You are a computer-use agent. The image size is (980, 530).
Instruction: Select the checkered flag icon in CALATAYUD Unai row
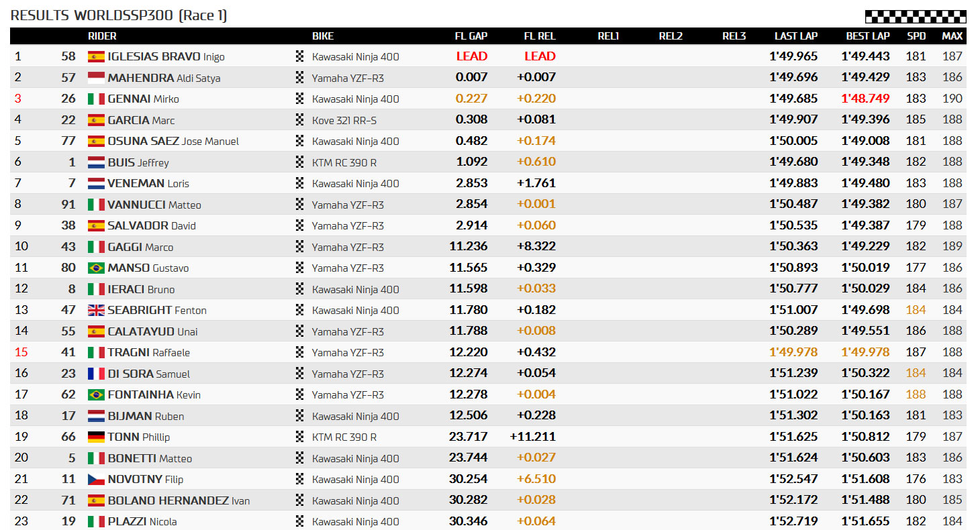pyautogui.click(x=300, y=331)
